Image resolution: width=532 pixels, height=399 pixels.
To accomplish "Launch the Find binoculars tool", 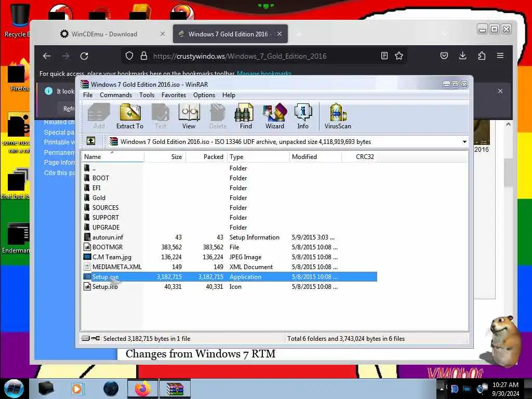I will point(246,116).
